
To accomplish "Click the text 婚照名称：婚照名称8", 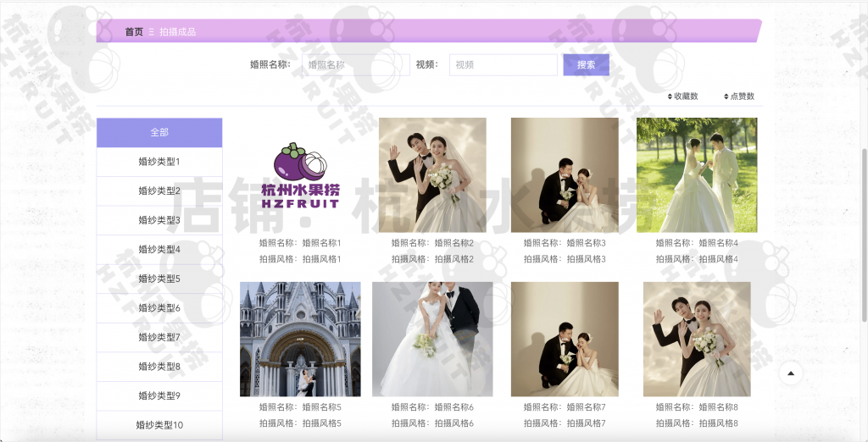I will pyautogui.click(x=697, y=407).
